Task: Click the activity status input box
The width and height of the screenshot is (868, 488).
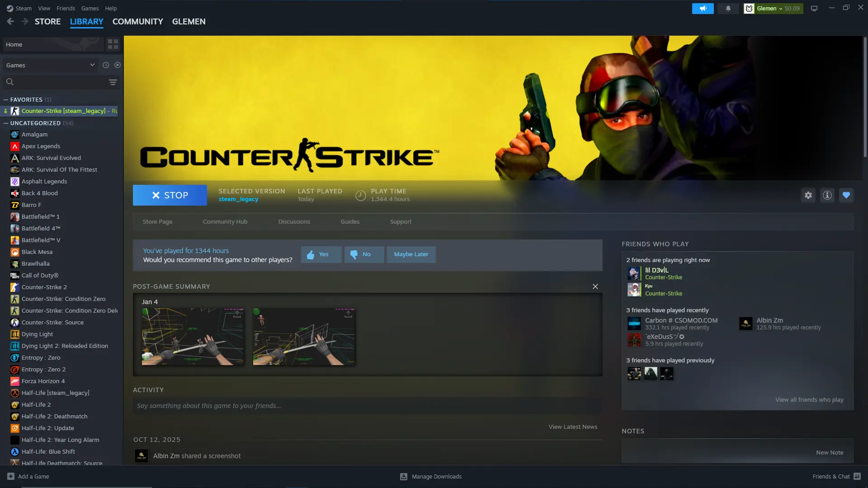Action: pyautogui.click(x=368, y=406)
